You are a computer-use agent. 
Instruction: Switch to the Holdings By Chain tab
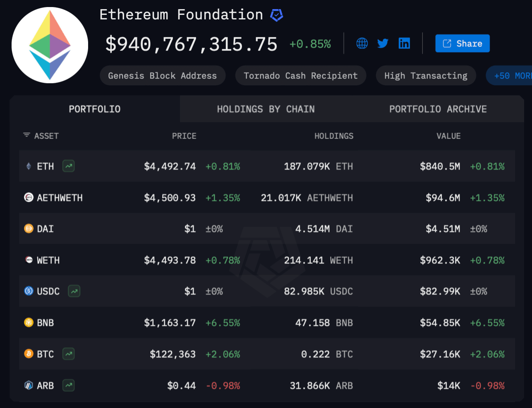point(266,109)
